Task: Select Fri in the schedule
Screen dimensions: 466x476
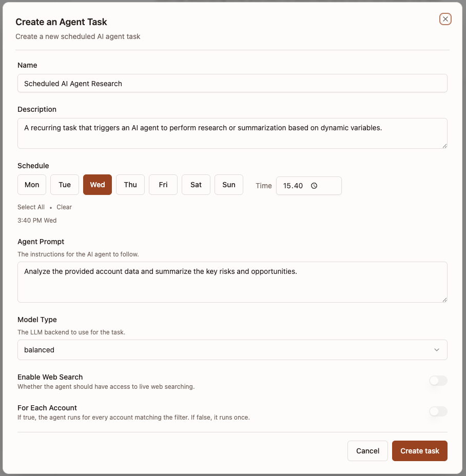Action: point(163,185)
